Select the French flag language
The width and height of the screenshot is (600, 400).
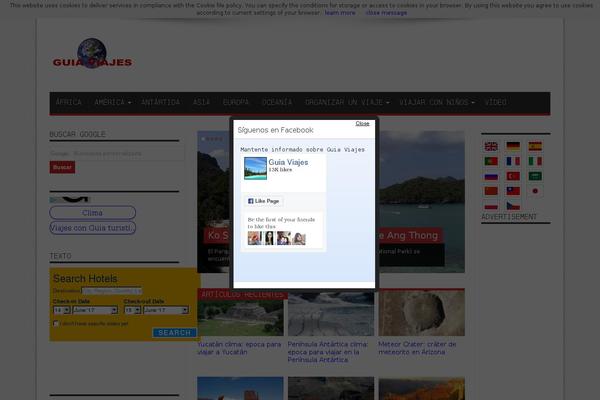pos(513,161)
